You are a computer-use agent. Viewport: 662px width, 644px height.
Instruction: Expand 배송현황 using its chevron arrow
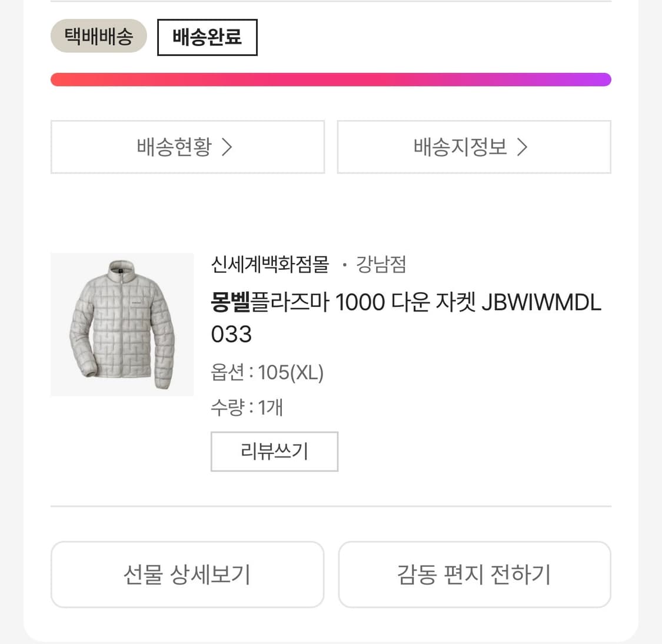pos(227,147)
